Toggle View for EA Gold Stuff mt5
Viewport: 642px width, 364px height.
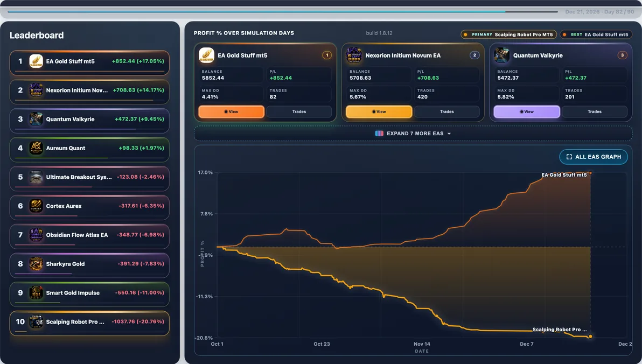(x=232, y=112)
